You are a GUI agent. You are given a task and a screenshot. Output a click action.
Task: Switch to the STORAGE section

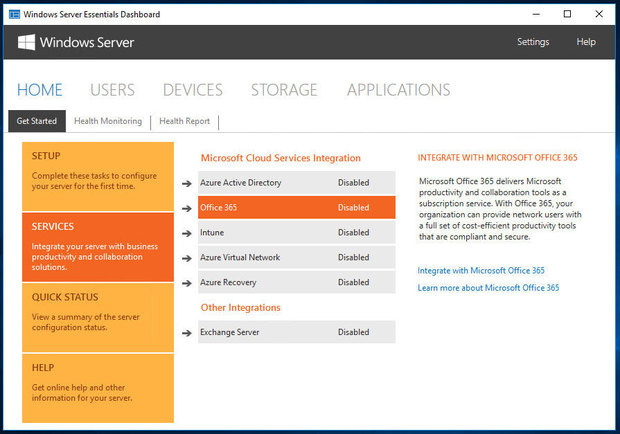(x=284, y=90)
